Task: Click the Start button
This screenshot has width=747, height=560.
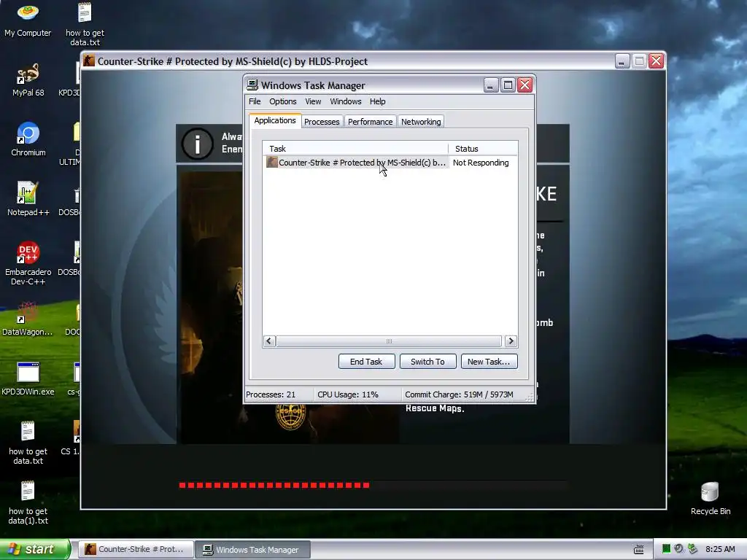Action: [x=34, y=549]
